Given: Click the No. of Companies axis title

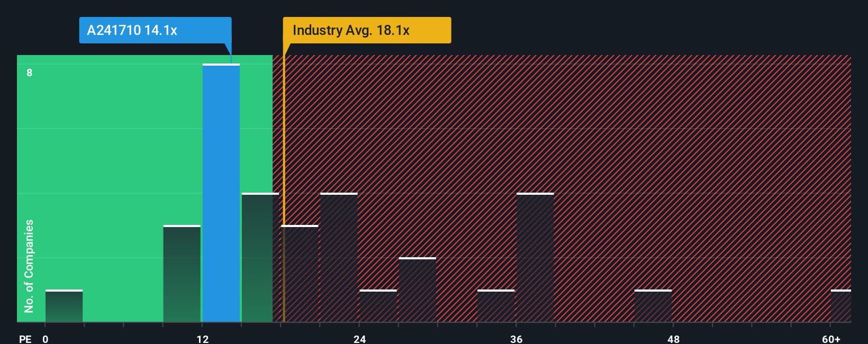Looking at the screenshot, I should coord(29,266).
